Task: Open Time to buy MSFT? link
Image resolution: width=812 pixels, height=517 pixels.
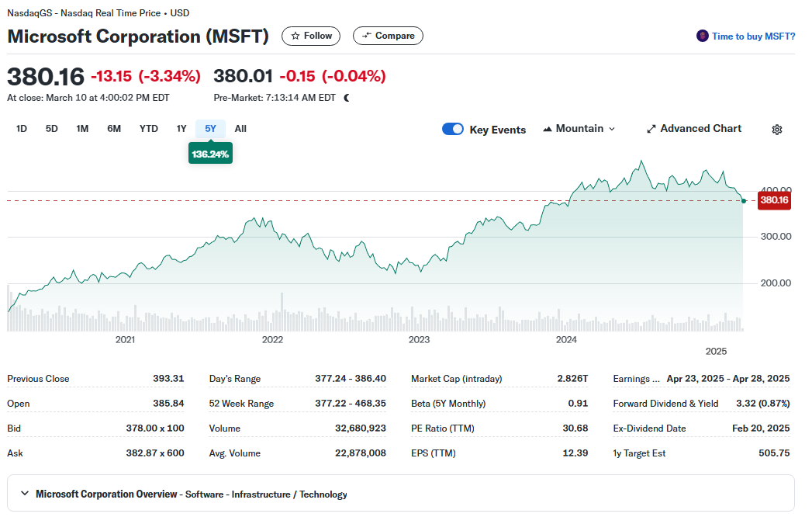Action: 753,36
